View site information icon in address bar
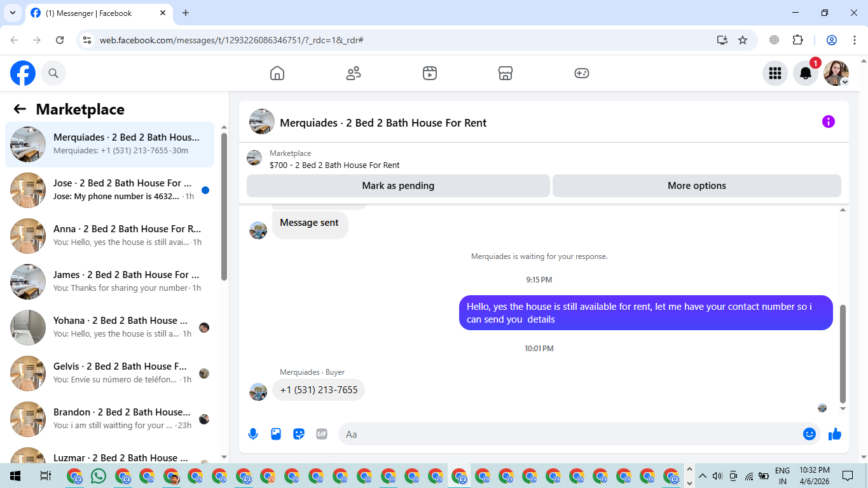 point(88,40)
